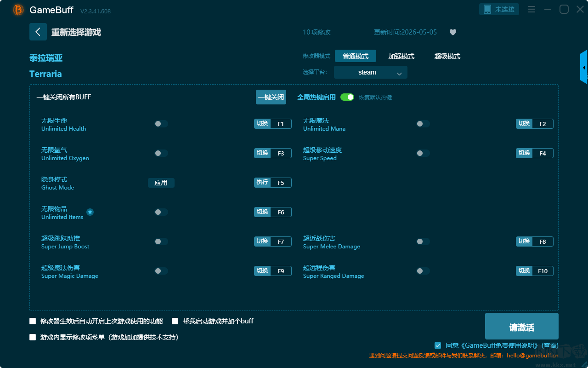Click the F1 hotkey field
Screen dimensions: 588x368
tap(281, 124)
